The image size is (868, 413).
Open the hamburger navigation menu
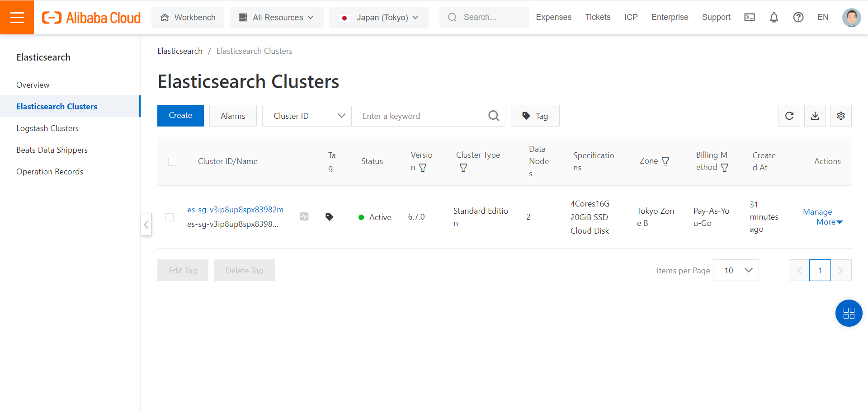click(x=17, y=17)
